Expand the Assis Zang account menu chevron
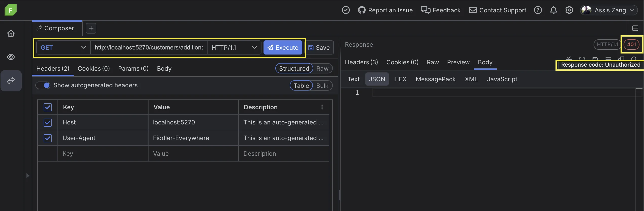The image size is (644, 211). (x=632, y=10)
